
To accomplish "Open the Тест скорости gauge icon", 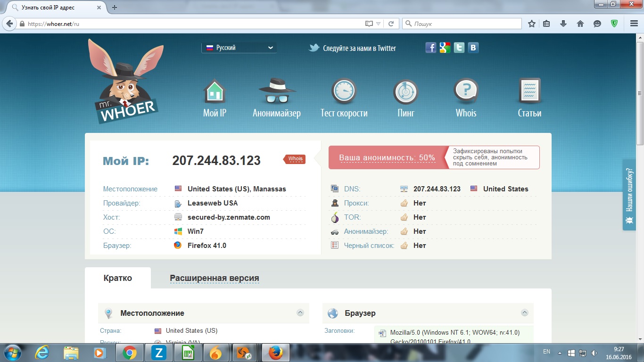I will tap(344, 91).
